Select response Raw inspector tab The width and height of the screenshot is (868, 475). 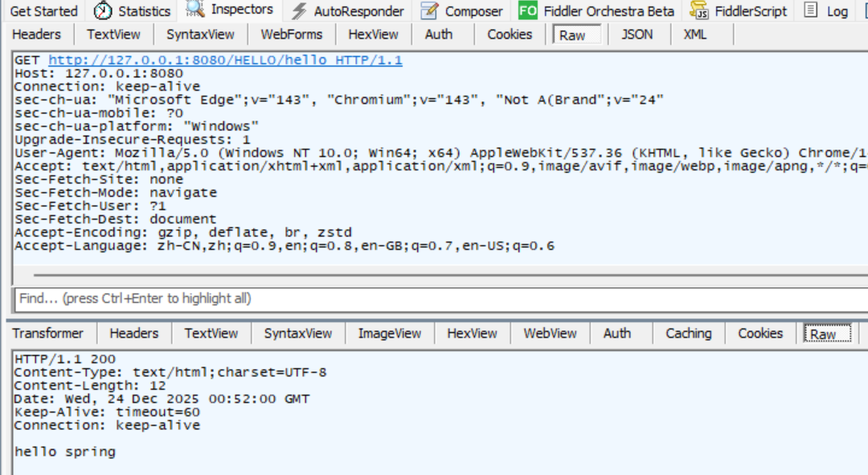pos(828,334)
